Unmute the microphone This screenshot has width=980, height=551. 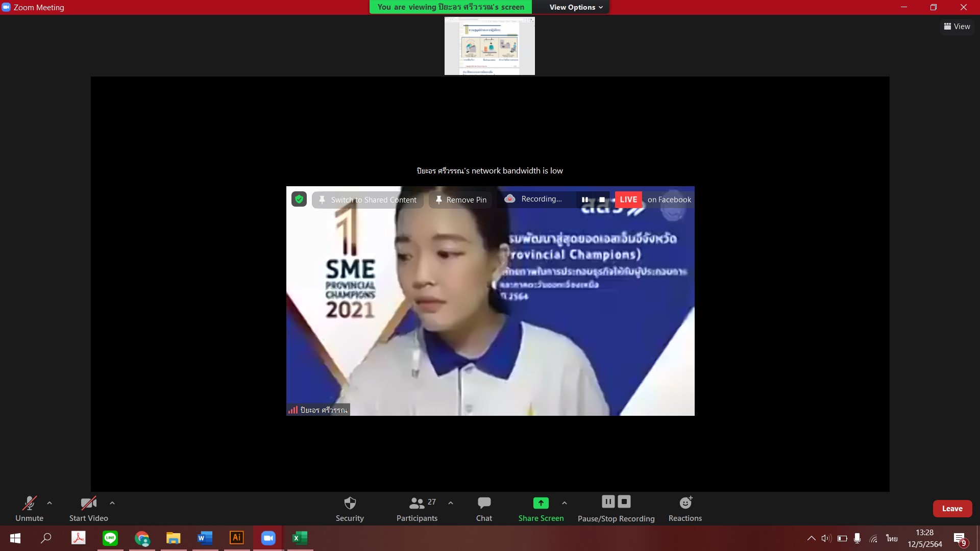pos(29,503)
